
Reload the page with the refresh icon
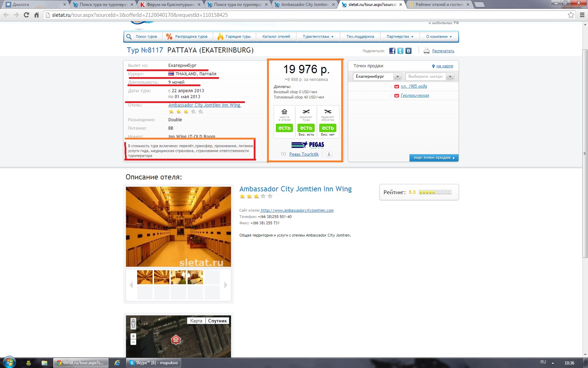pyautogui.click(x=26, y=15)
